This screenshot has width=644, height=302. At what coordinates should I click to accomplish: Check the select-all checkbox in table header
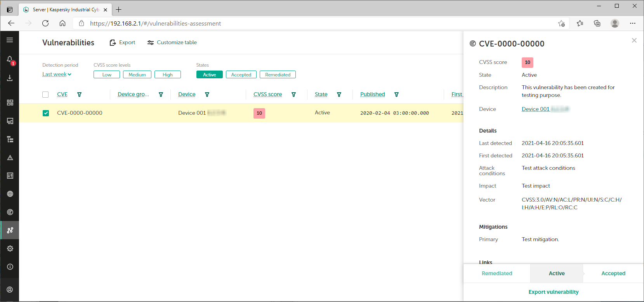(45, 95)
